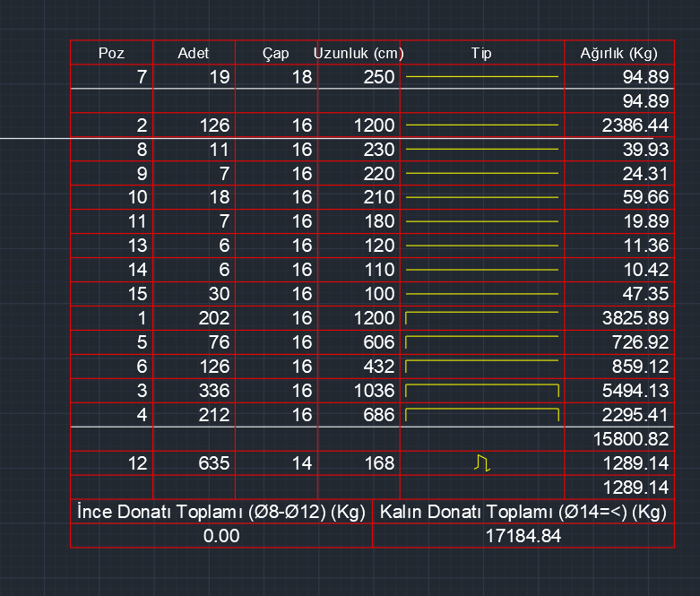Click the 'Tip' column header

point(481,54)
